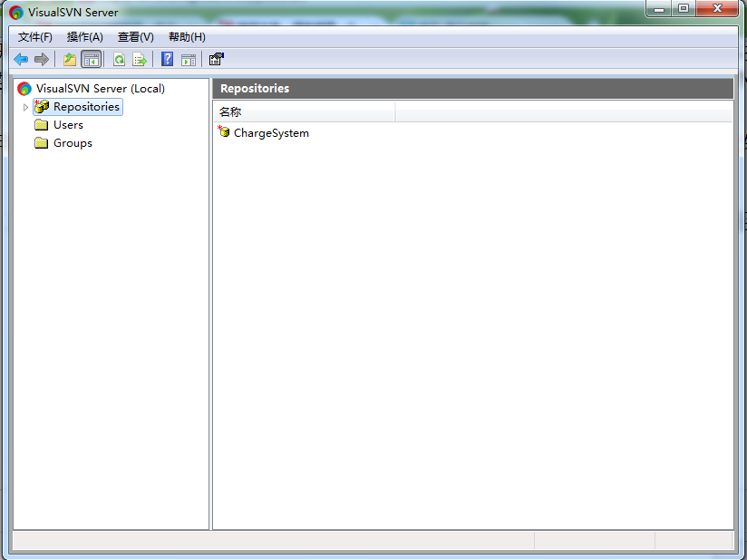Toggle the action pane toolbar icon
Image resolution: width=747 pixels, height=560 pixels.
(x=189, y=60)
